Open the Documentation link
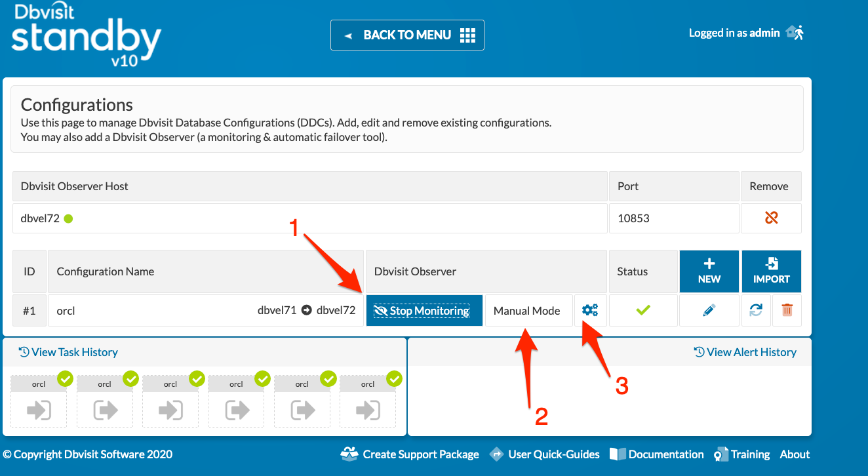868x476 pixels. pos(656,454)
